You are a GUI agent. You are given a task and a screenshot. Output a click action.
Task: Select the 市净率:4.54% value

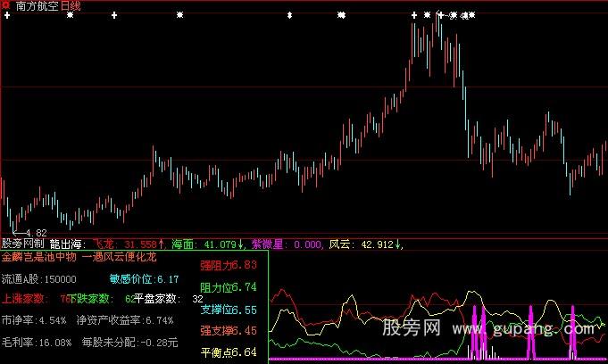pos(34,320)
